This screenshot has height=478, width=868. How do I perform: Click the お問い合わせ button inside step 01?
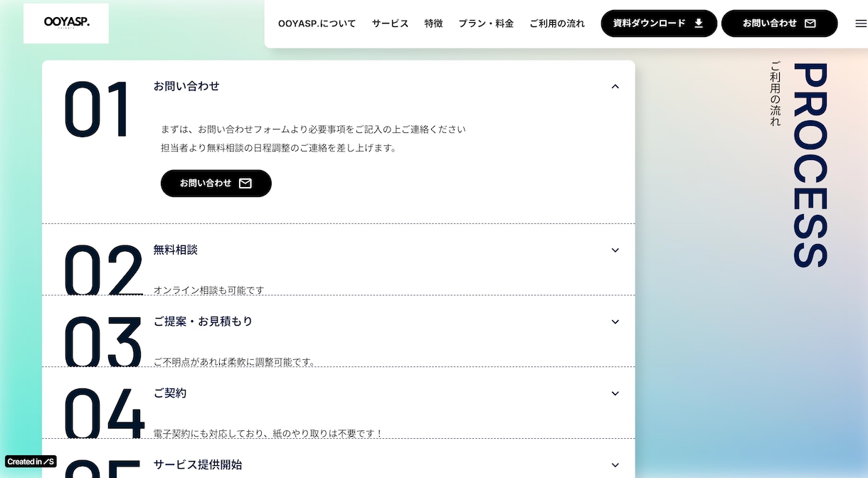point(216,184)
